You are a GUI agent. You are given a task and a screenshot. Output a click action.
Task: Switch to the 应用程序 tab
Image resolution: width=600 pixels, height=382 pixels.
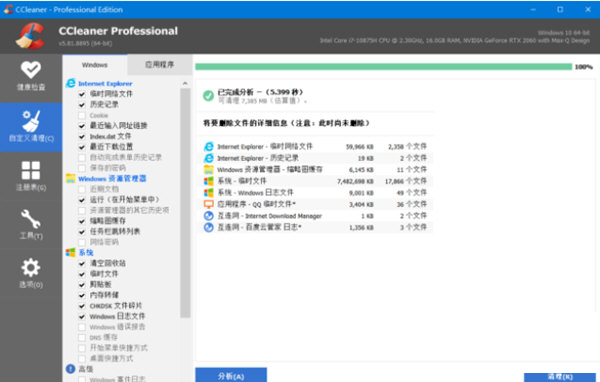(x=160, y=65)
